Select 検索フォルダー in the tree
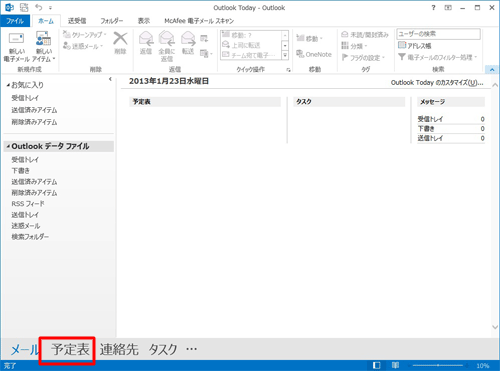The image size is (500, 371). [30, 236]
